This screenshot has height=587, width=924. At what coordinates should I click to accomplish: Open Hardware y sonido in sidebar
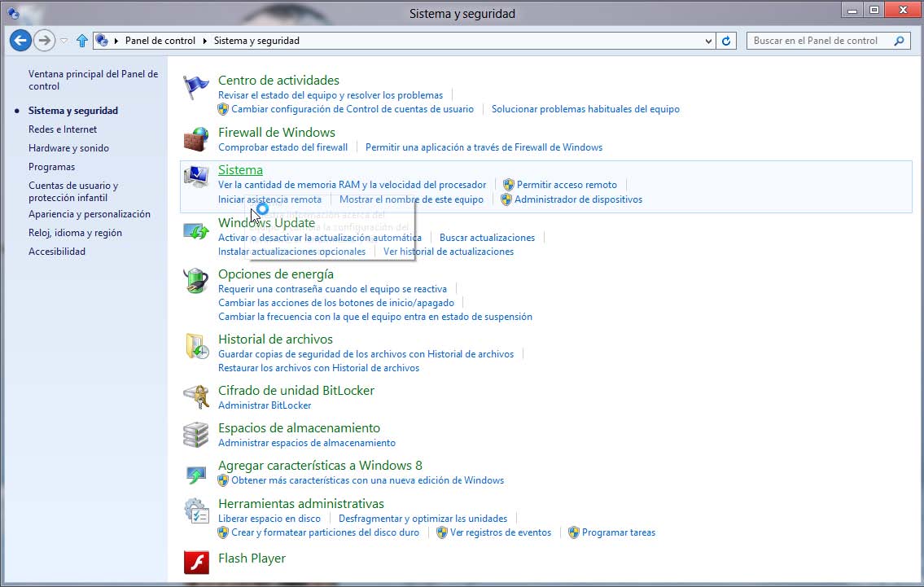68,148
